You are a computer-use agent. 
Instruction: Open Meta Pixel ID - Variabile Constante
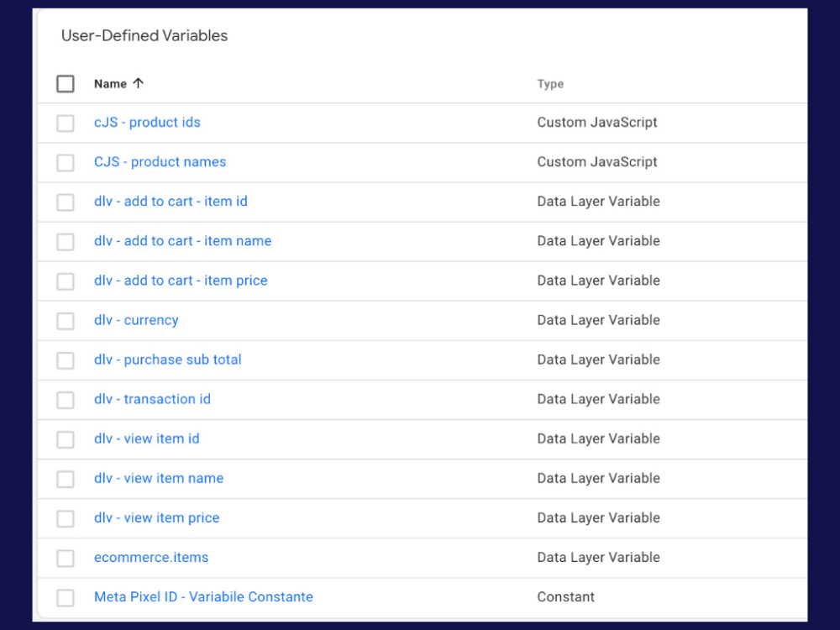tap(203, 596)
